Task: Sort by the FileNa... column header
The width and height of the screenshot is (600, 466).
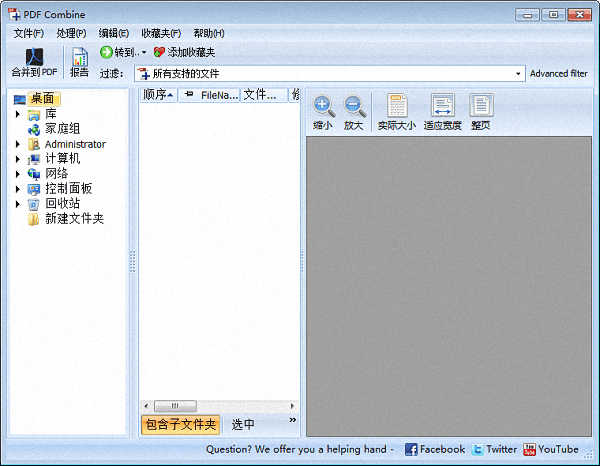Action: 209,95
